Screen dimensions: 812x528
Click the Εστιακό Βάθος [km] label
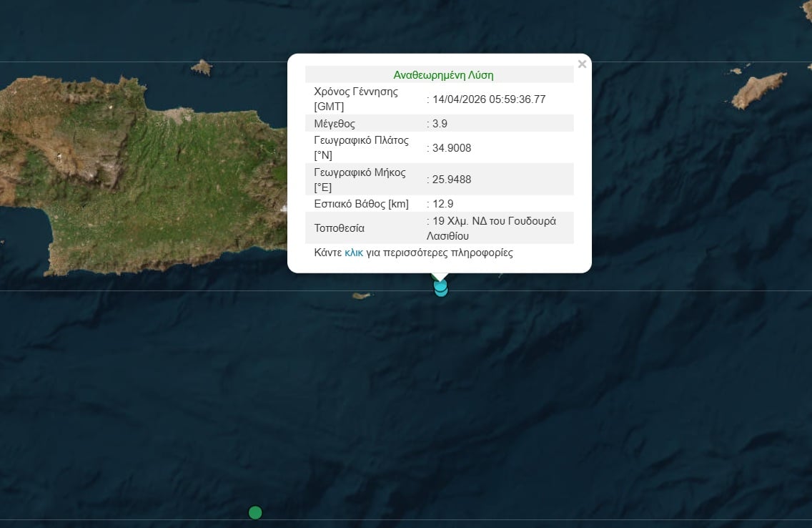pyautogui.click(x=361, y=204)
